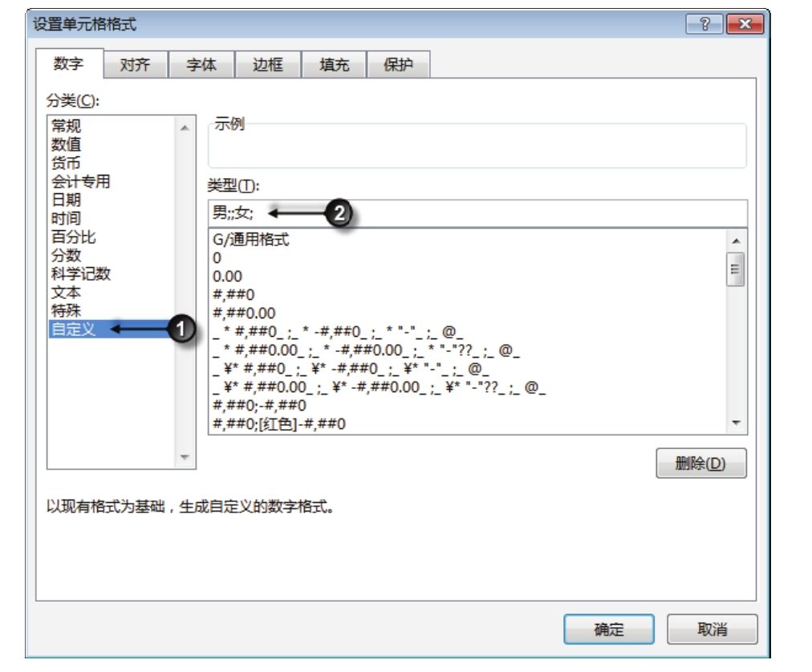Go to the 边框 tab
The height and width of the screenshot is (672, 812).
[x=267, y=66]
